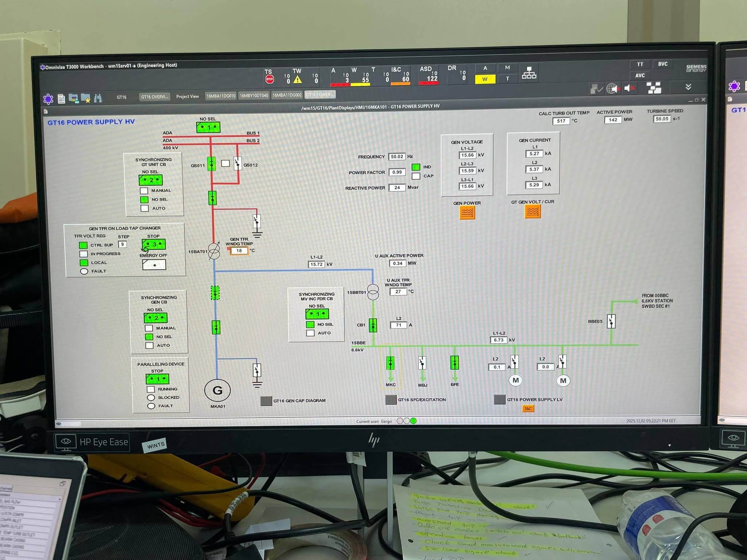747x560 pixels.
Task: Click the muted speaker alarm horn icon
Action: [x=629, y=88]
